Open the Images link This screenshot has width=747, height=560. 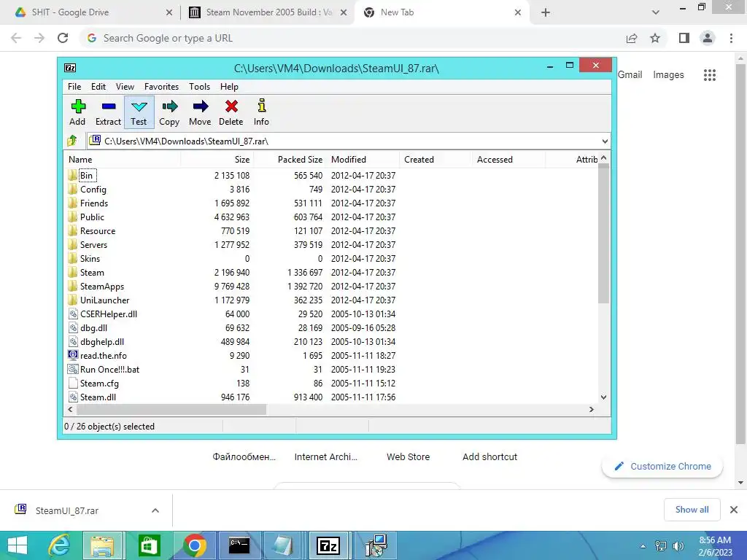pyautogui.click(x=668, y=75)
